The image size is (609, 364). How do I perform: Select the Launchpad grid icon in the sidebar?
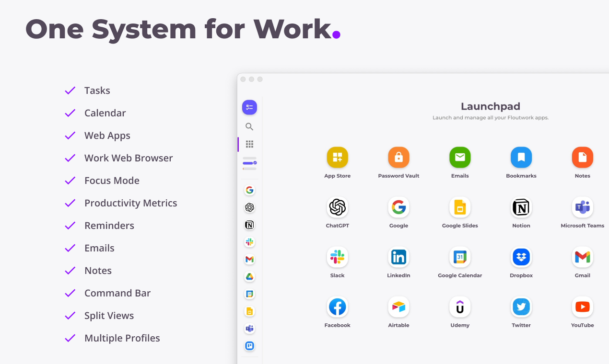[x=249, y=144]
